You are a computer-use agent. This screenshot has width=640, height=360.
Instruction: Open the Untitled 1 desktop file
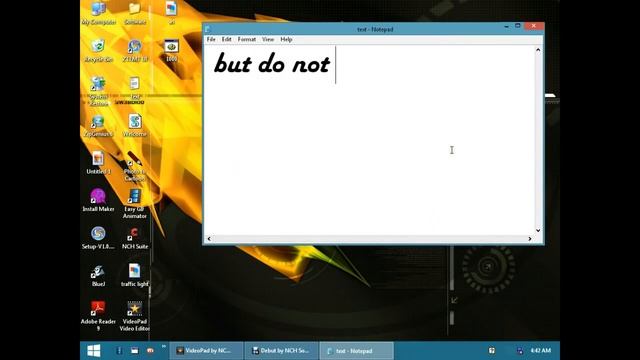[x=98, y=162]
